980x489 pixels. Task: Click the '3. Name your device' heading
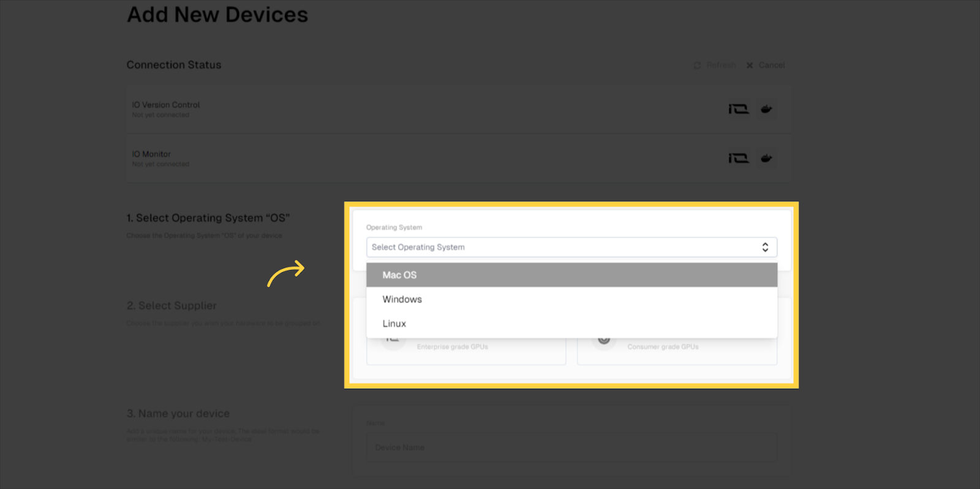(x=178, y=414)
